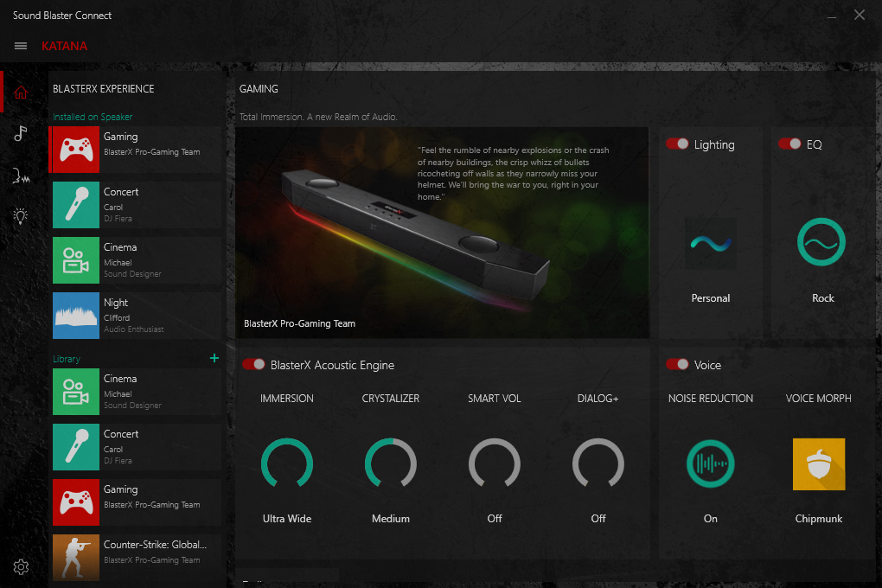Adjust the Immersion Ultra Wide dial
Screen dimensions: 882x588
pos(287,464)
